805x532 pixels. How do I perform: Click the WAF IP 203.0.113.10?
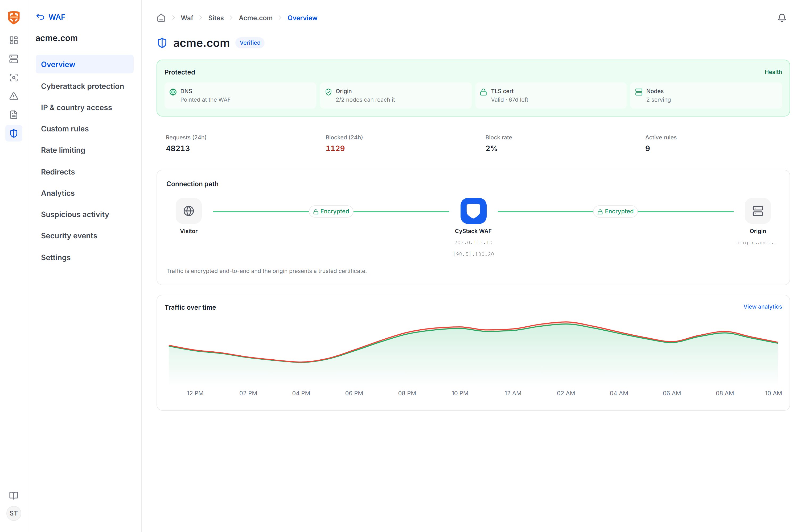[x=473, y=243]
